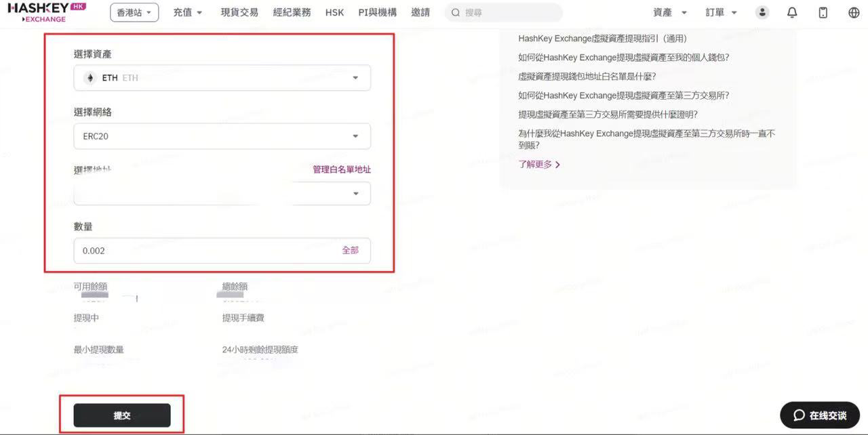Open the 現貨交易 menu item
Image resolution: width=868 pixels, height=435 pixels.
(239, 12)
